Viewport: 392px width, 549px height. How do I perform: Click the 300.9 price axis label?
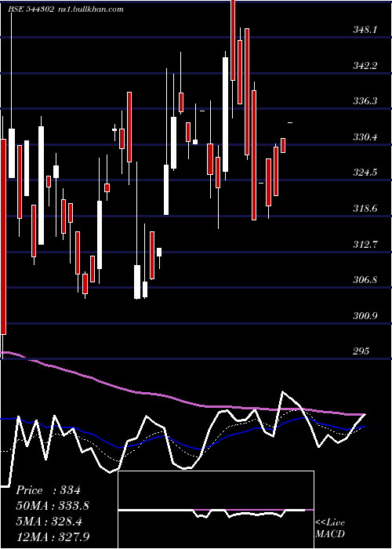[365, 316]
